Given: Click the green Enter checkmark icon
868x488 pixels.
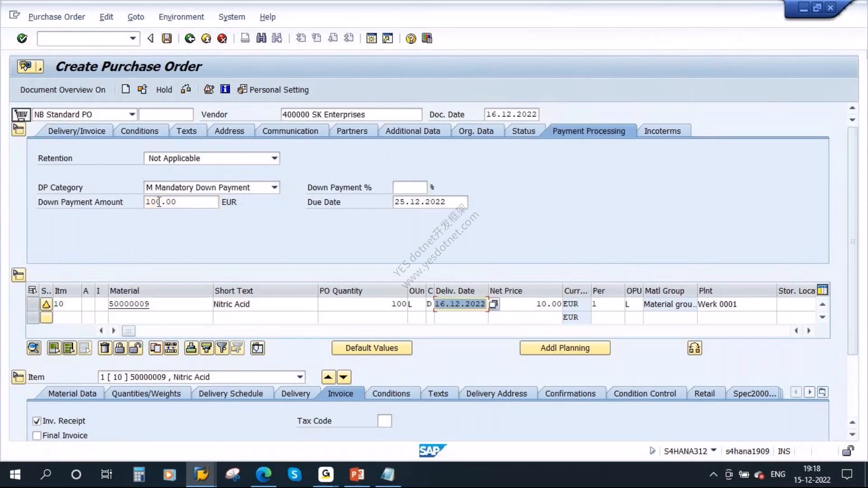Looking at the screenshot, I should point(22,38).
